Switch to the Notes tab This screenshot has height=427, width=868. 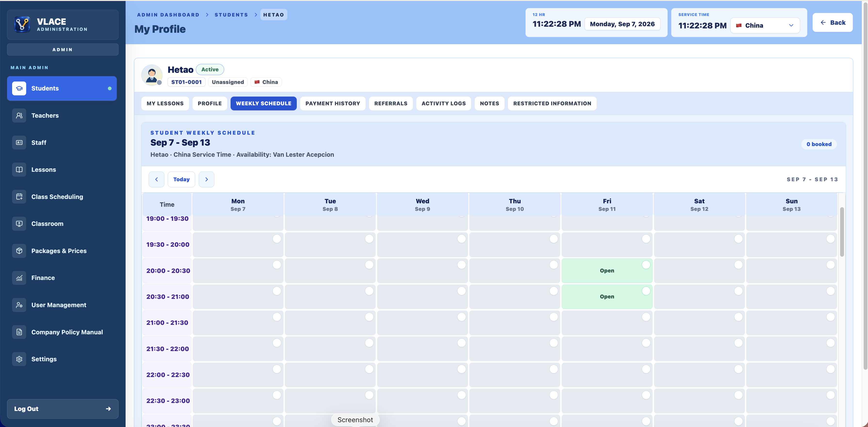pos(489,104)
